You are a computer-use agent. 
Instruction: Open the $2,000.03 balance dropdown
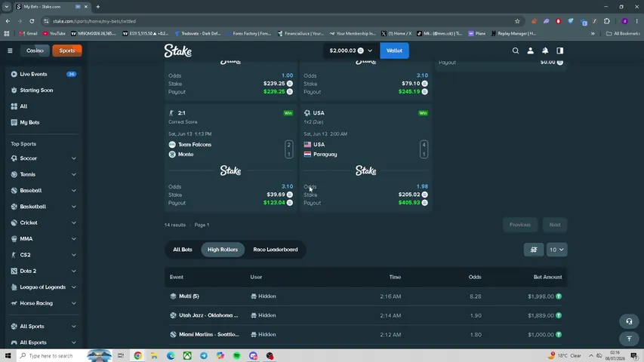click(351, 51)
